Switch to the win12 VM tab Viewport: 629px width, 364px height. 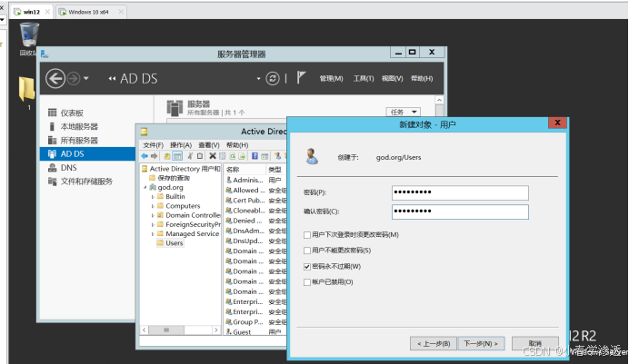point(32,12)
